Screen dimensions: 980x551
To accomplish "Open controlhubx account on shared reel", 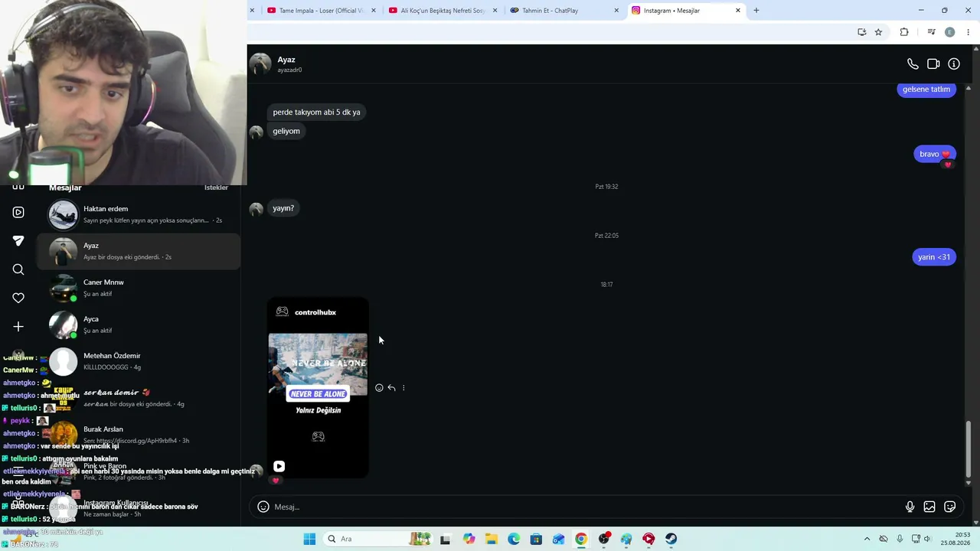I will coord(315,312).
